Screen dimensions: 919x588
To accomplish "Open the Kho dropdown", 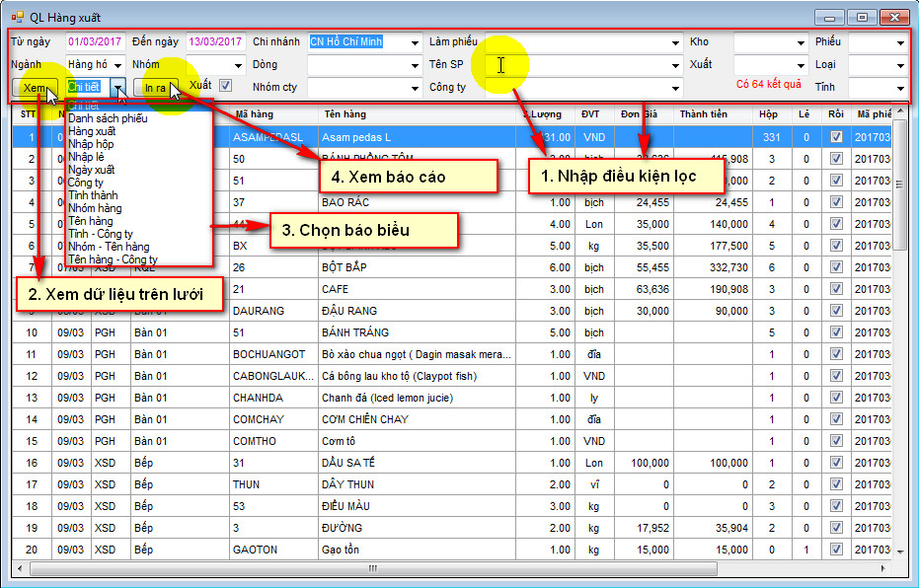I will (x=801, y=42).
